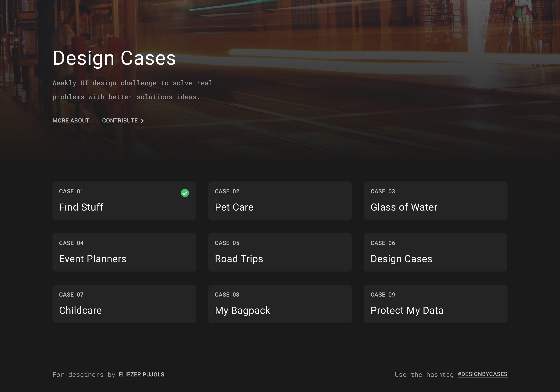Click the #DESIGNBYCASES hashtag link
Image resolution: width=560 pixels, height=392 pixels.
(x=483, y=374)
